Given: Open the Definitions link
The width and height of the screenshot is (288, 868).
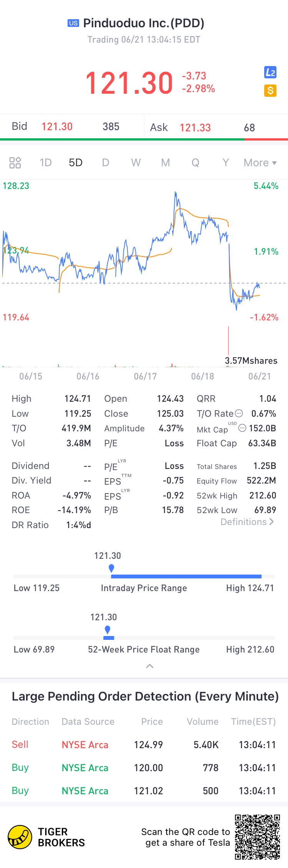Looking at the screenshot, I should tap(247, 522).
